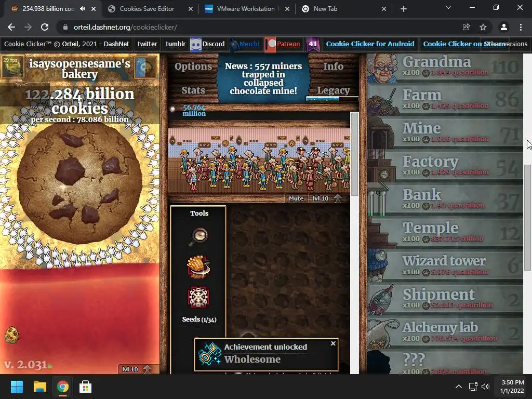532x399 pixels.
Task: Open the DashNet link
Action: point(116,44)
